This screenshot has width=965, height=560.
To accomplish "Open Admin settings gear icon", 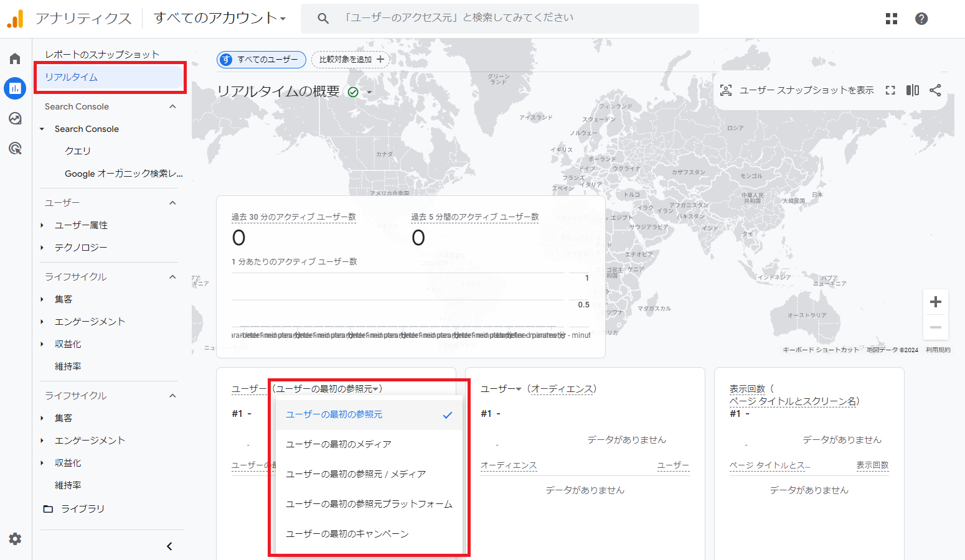I will [x=15, y=539].
